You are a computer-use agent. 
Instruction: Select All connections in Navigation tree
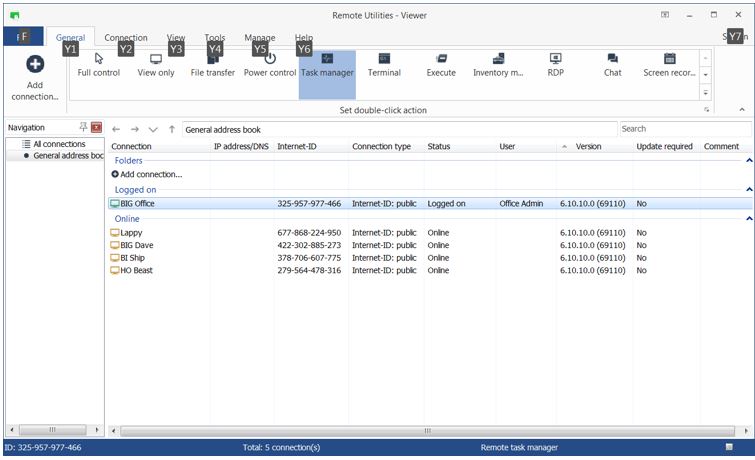coord(58,144)
